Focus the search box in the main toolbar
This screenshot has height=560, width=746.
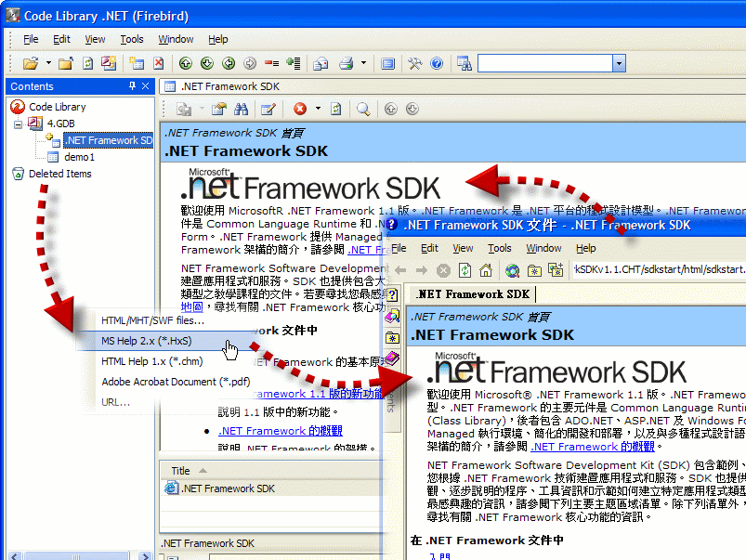point(544,63)
